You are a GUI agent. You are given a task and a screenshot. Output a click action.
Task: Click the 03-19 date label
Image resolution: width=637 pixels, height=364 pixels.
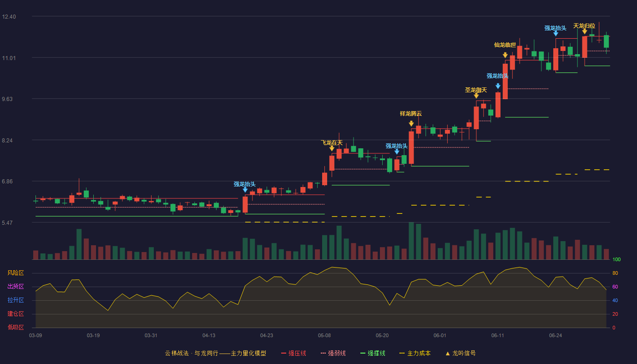click(93, 335)
